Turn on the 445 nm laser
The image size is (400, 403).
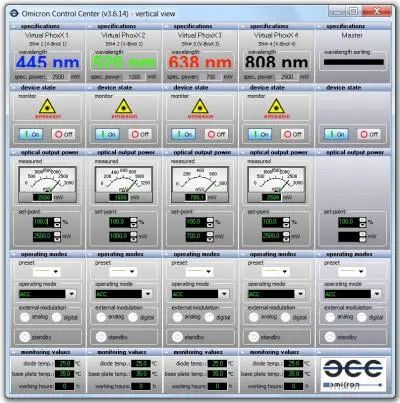click(x=31, y=134)
